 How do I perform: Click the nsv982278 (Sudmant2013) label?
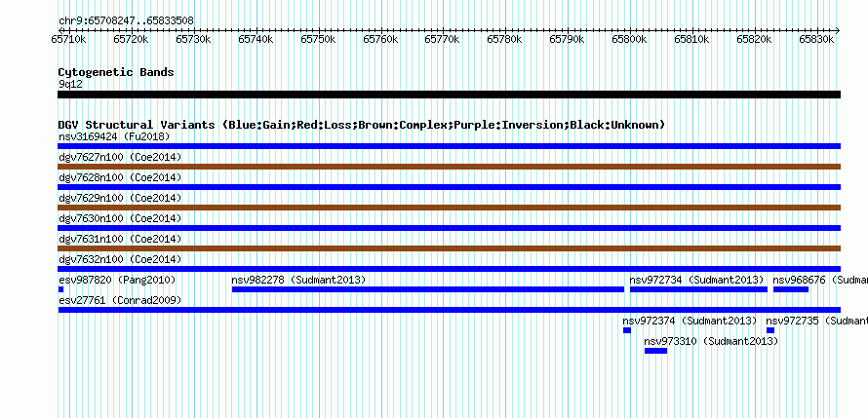299,280
